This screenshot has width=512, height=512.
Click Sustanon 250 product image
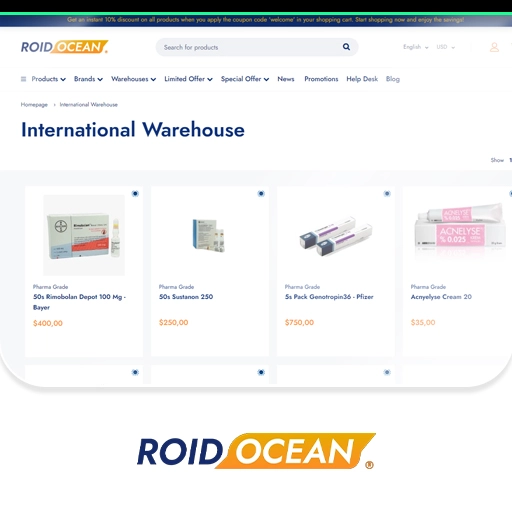pos(209,235)
